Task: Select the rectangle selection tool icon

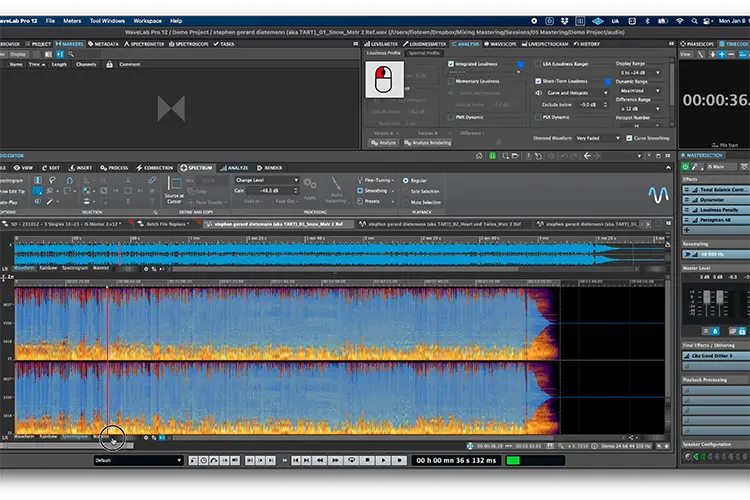Action: coord(37,191)
